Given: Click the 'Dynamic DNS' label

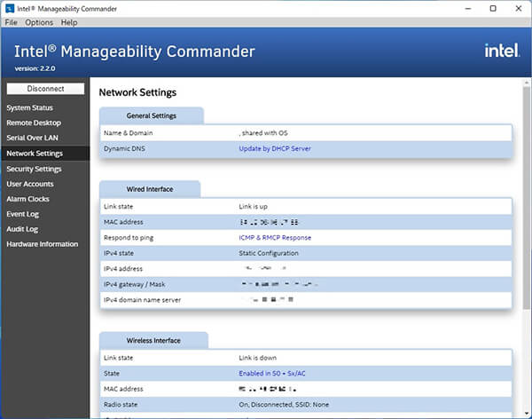Looking at the screenshot, I should pos(124,148).
